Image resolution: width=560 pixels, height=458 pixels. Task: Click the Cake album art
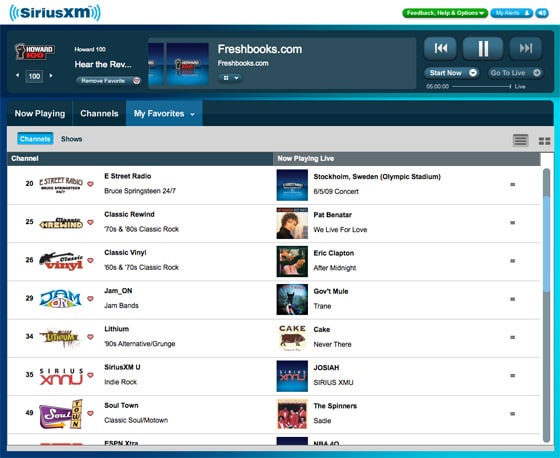click(x=292, y=338)
